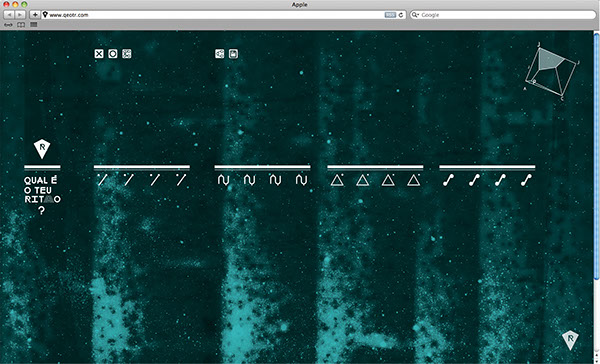The height and width of the screenshot is (364, 600).
Task: Go back with Safari's back arrow
Action: tap(9, 15)
